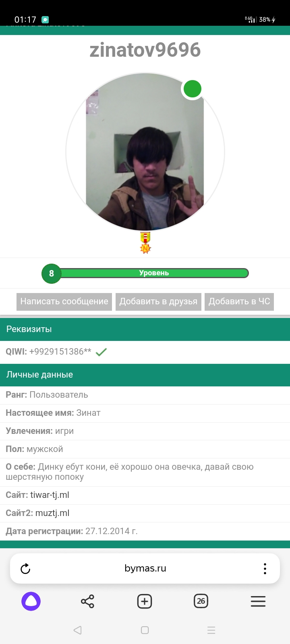Viewport: 290px width, 644px height.
Task: Tap the browser reload icon
Action: (25, 568)
